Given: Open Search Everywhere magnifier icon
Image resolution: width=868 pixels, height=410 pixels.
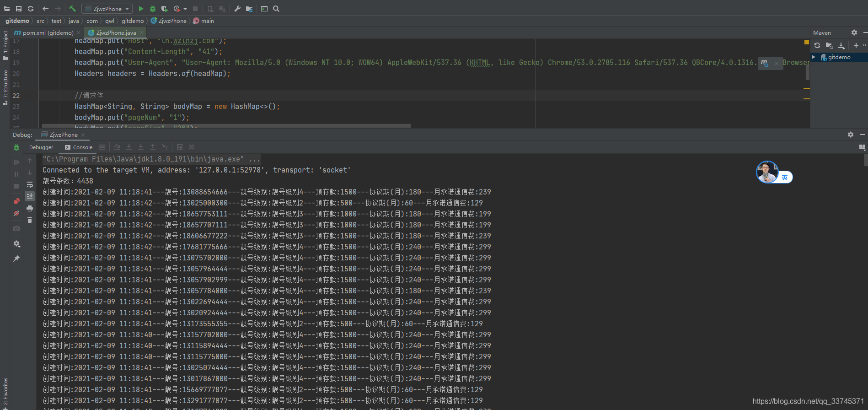Looking at the screenshot, I should point(276,9).
